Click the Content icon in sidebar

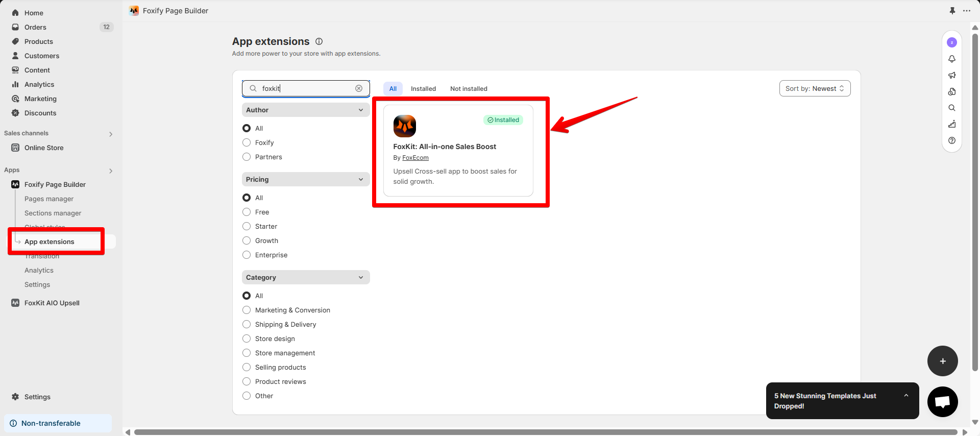[x=15, y=70]
